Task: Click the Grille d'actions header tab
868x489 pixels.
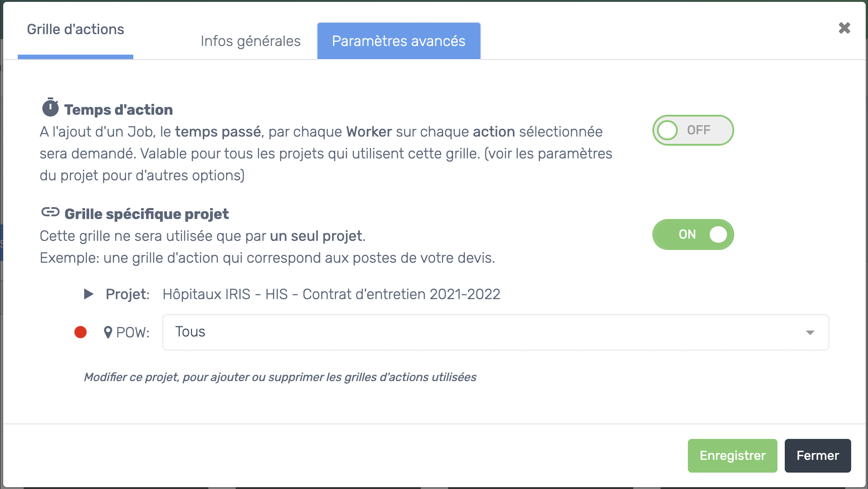Action: point(76,30)
